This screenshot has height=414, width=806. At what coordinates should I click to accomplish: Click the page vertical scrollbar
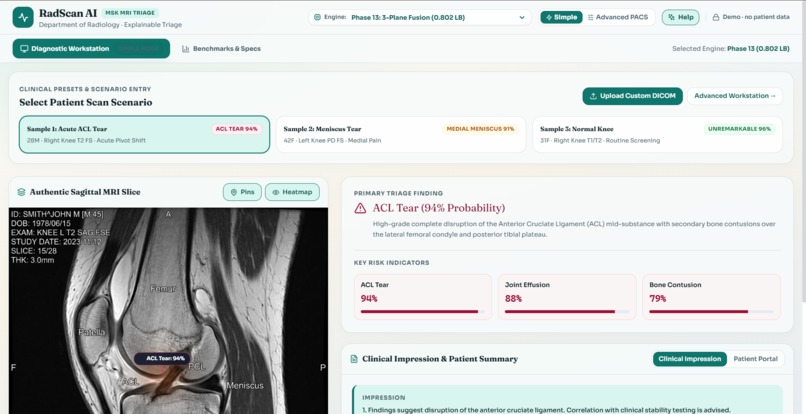[x=803, y=154]
